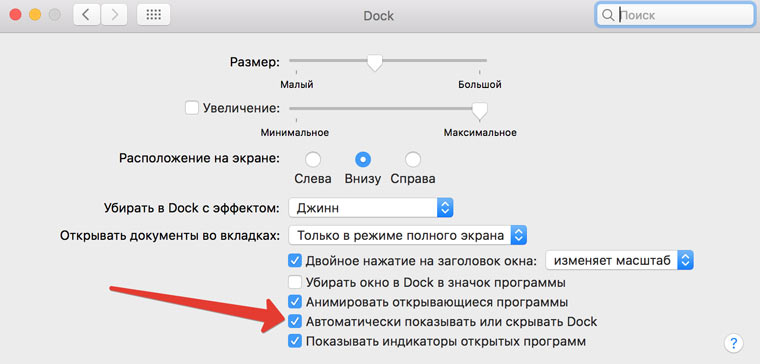Click the Малый size label

(x=297, y=85)
